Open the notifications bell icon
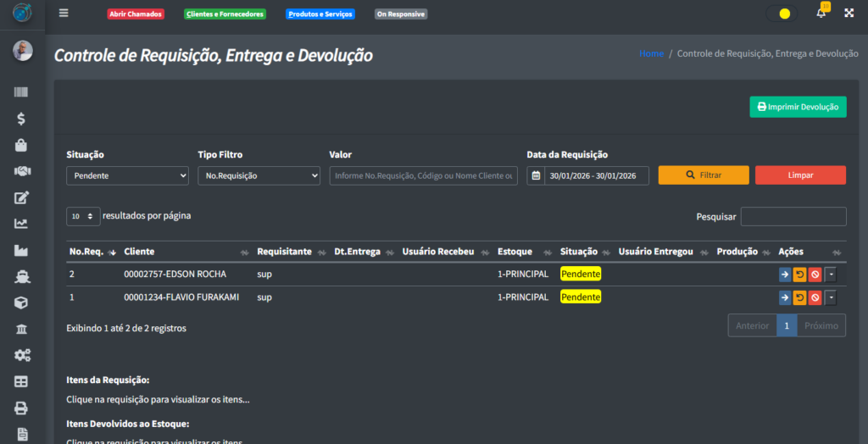Screen dimensions: 868x444 821,14
